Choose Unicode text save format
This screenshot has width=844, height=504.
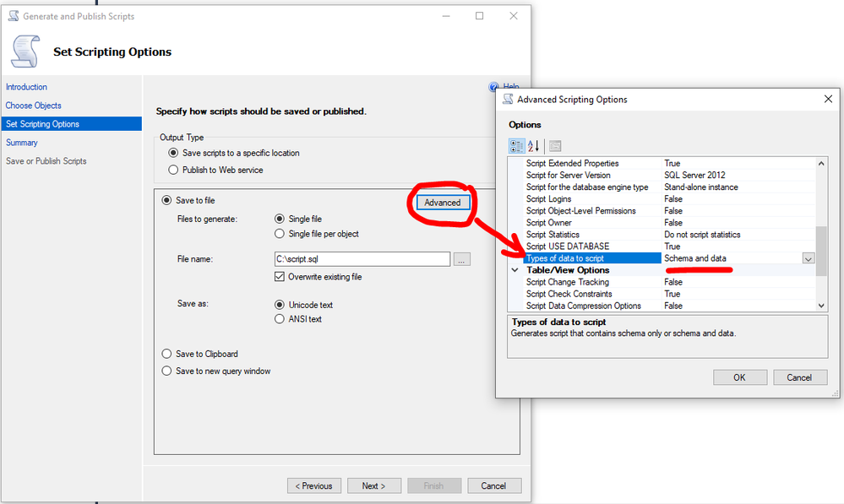click(280, 305)
